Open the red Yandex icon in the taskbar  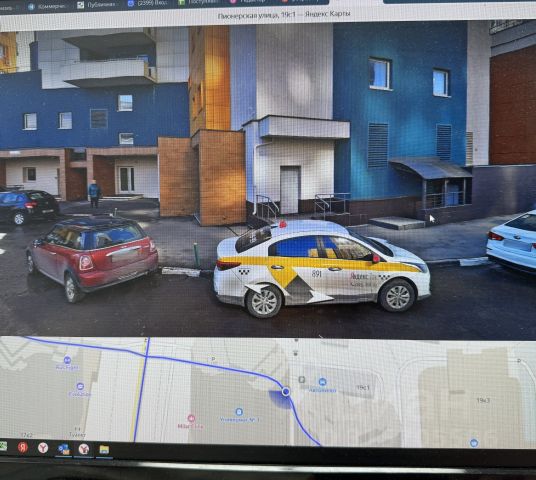click(23, 447)
